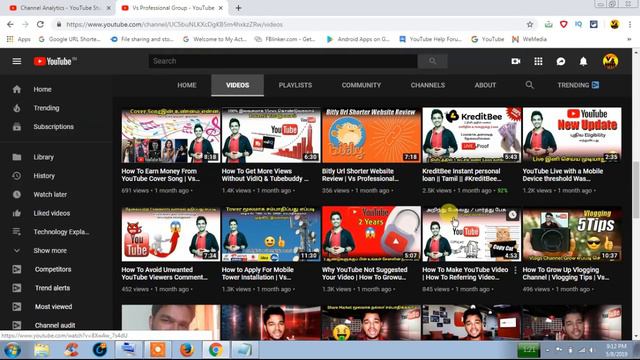
Task: Open Chrome three-dot menu
Action: click(x=630, y=24)
